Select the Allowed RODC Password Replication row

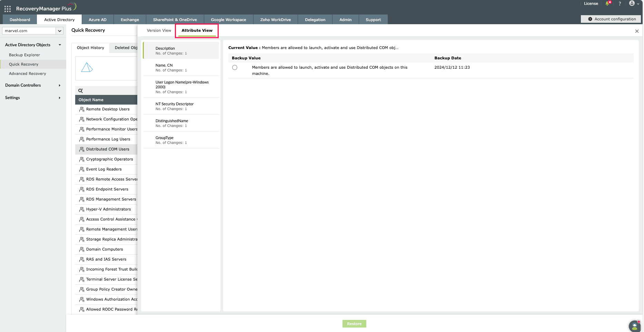106,310
